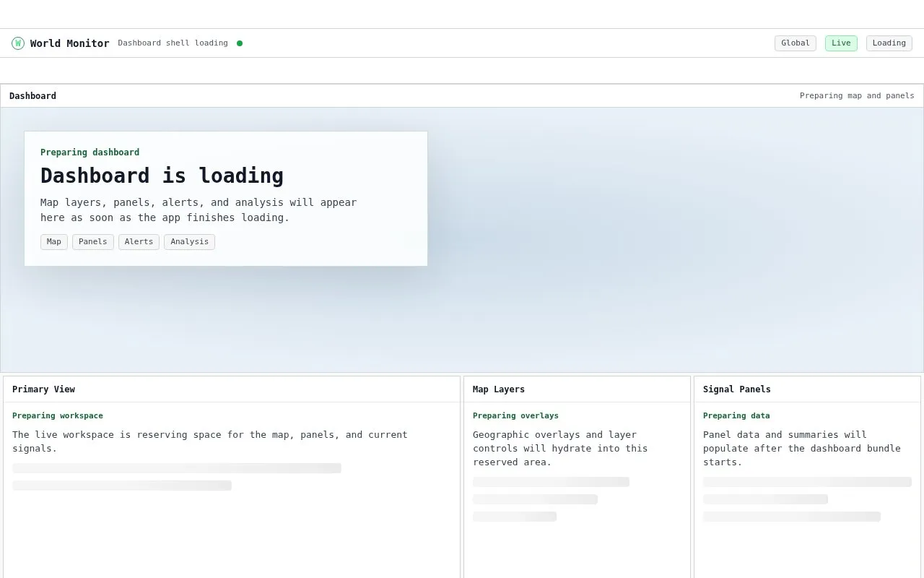Select the Global badge in header
The image size is (924, 578).
pyautogui.click(x=796, y=43)
